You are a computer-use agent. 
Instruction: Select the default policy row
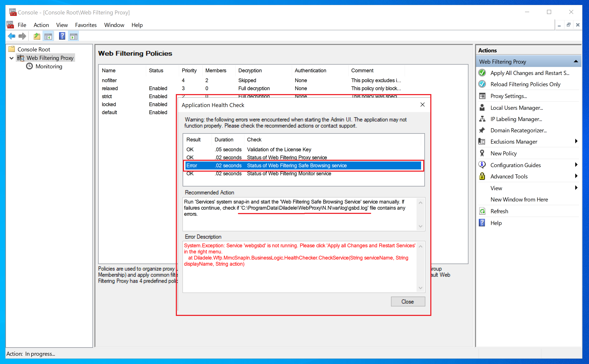[x=138, y=112]
